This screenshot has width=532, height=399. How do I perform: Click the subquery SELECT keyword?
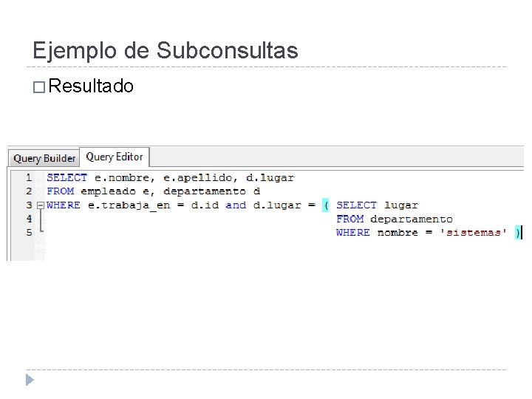pos(356,205)
